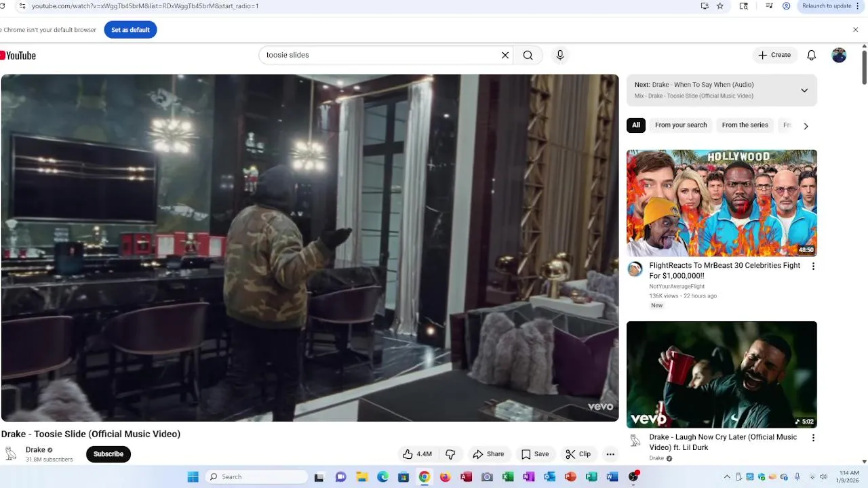Show more filter chips with the right arrow

[806, 125]
